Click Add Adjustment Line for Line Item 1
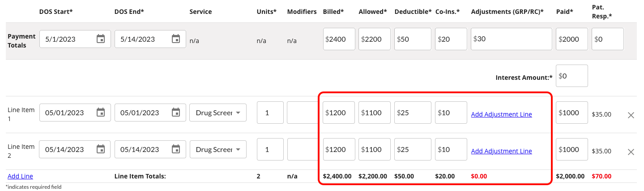Image resolution: width=644 pixels, height=191 pixels. click(501, 114)
